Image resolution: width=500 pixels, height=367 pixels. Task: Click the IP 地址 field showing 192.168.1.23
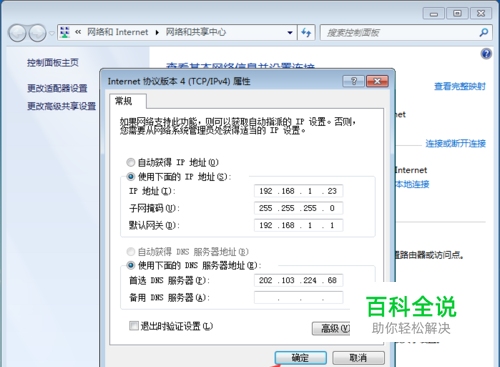tap(298, 191)
